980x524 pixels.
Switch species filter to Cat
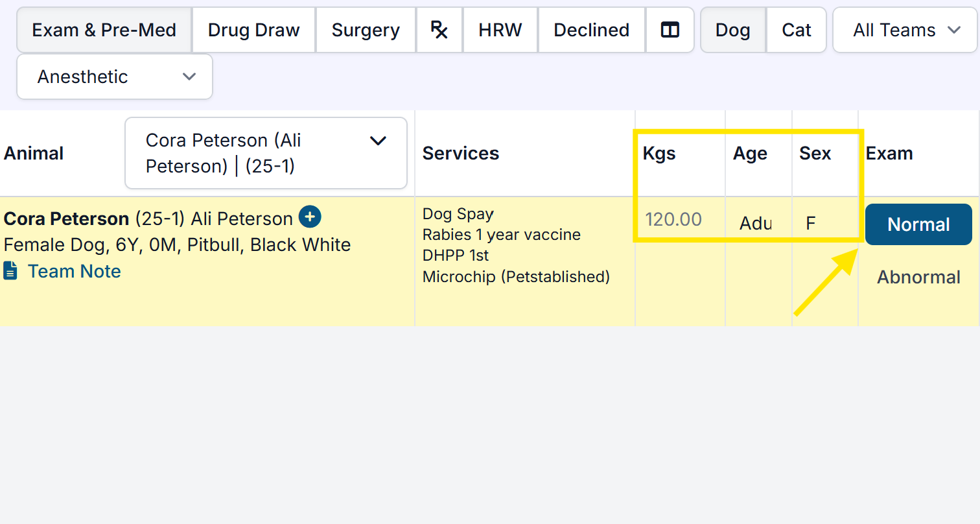click(x=797, y=30)
